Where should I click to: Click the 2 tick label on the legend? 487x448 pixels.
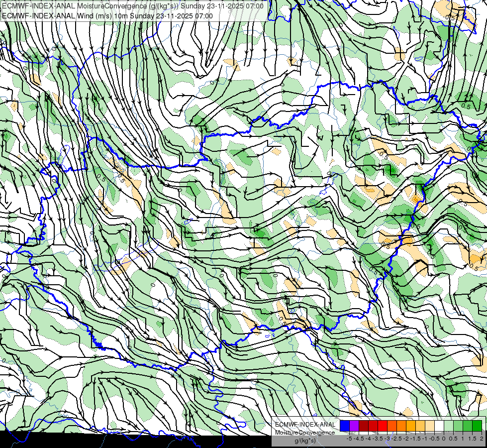point(482,439)
